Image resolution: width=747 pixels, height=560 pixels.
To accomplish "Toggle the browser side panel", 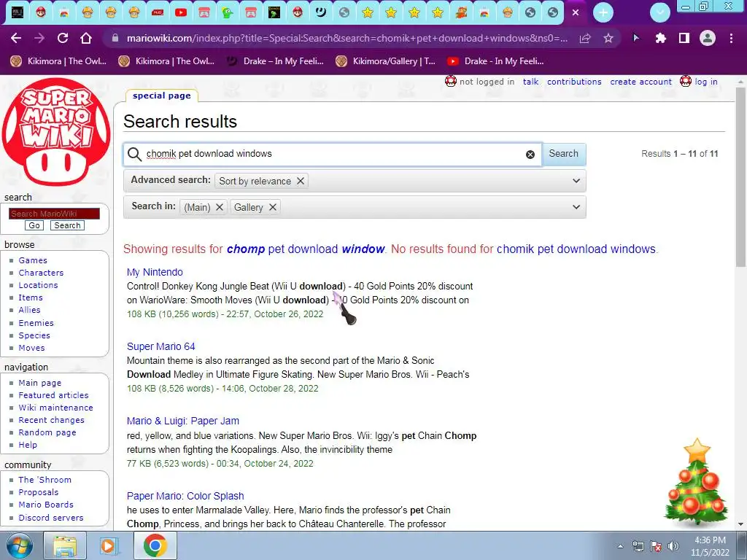I will click(x=684, y=38).
